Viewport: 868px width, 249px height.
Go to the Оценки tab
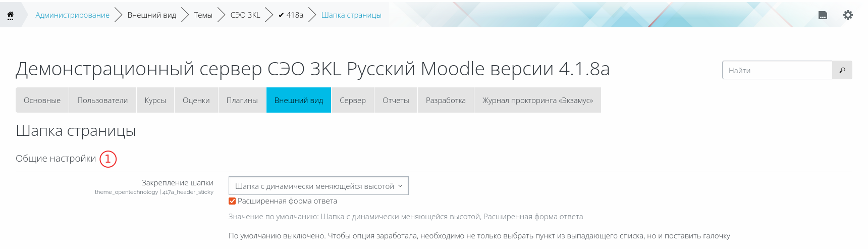[x=196, y=100]
